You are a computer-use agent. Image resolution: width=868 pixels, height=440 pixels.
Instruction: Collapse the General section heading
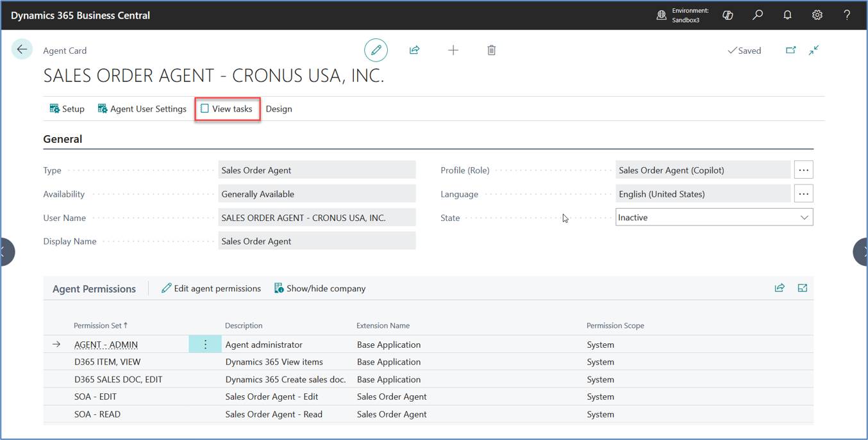pos(63,139)
